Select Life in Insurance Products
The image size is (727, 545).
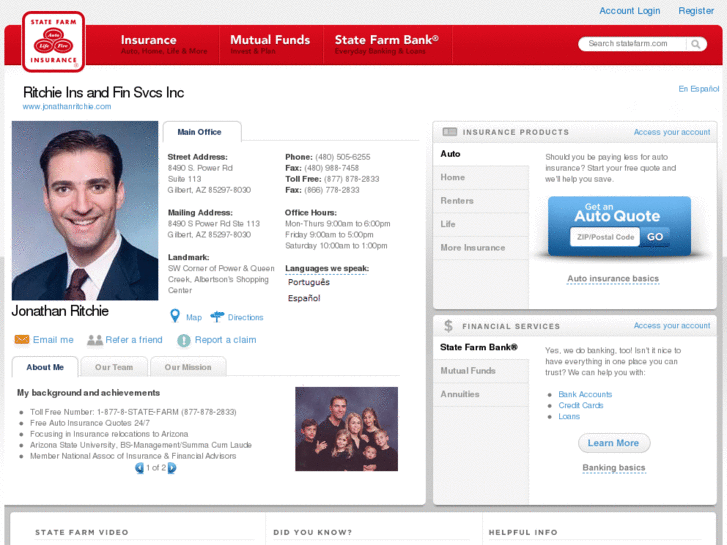481,224
